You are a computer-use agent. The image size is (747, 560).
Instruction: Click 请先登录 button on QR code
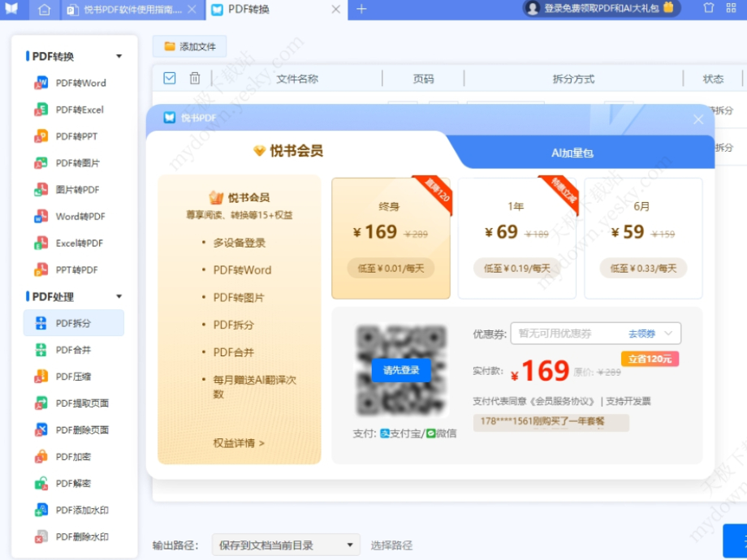tap(401, 370)
